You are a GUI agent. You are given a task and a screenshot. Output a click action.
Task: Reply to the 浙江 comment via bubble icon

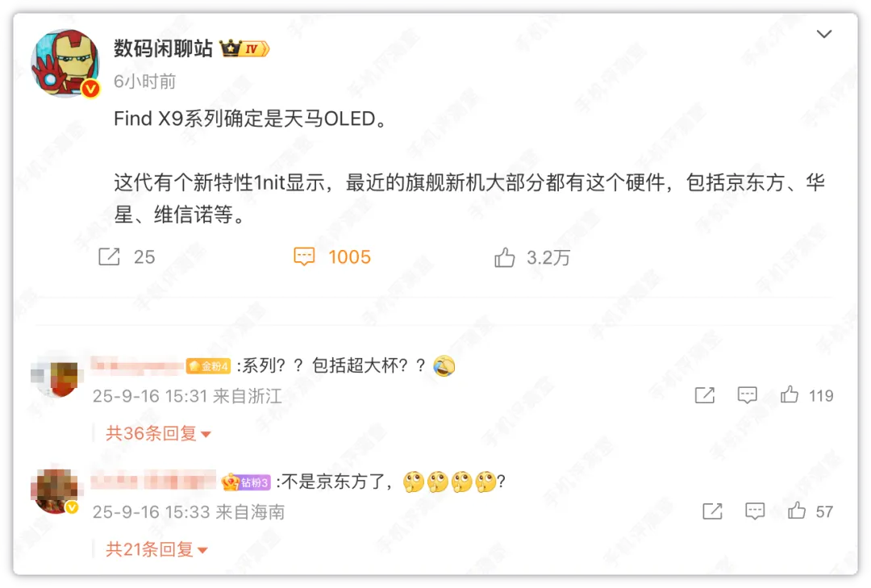click(x=747, y=395)
